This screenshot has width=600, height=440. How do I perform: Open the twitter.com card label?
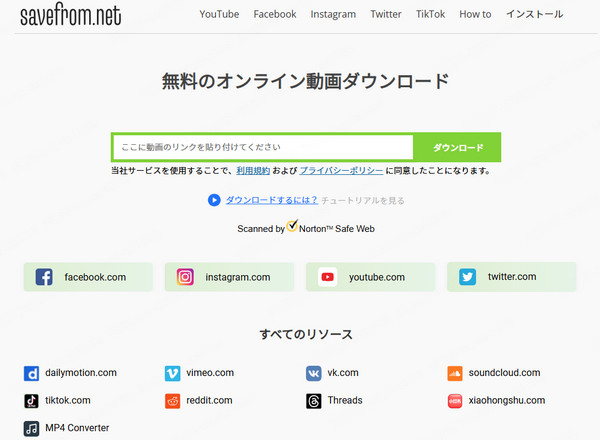pos(512,277)
